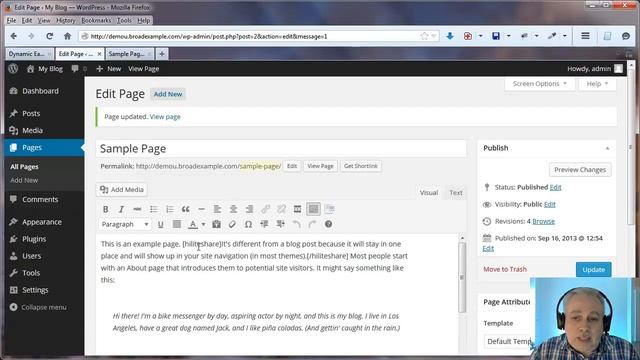Apply italic formatting in editor

pos(121,209)
